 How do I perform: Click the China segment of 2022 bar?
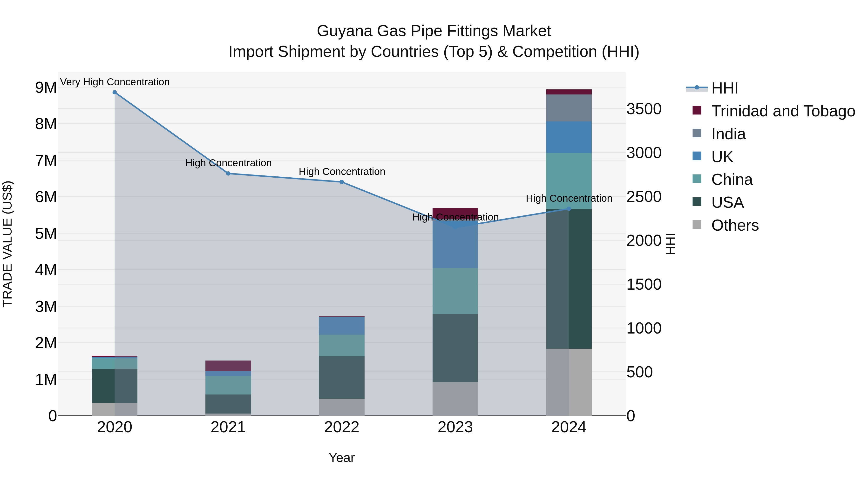click(x=342, y=346)
